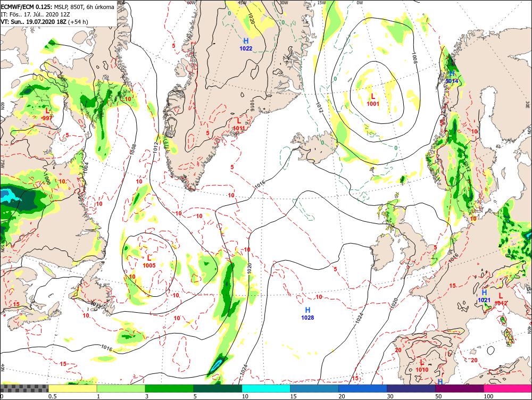532x400 pixels.
Task: Click the '0W' longitude label
Action: 360,2
